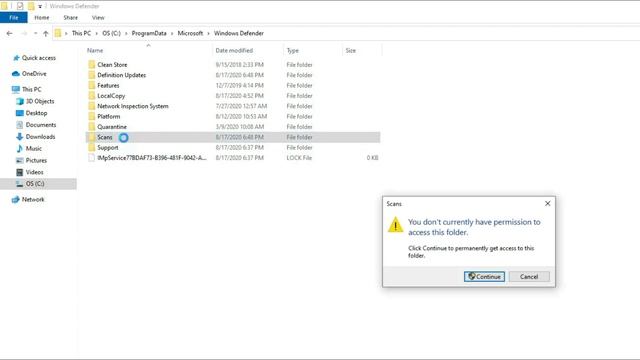
Task: Click ProgramData in address path
Action: (x=149, y=33)
